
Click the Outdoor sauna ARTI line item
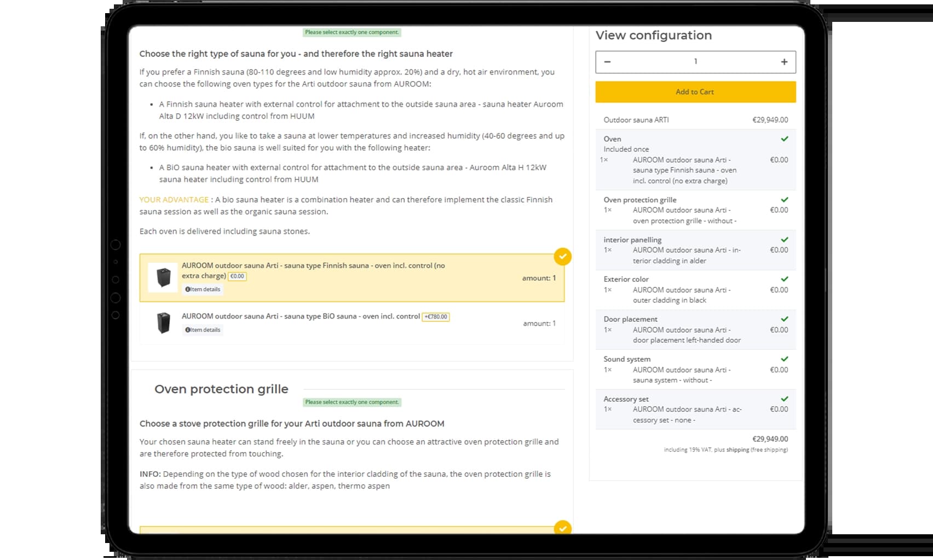[695, 120]
